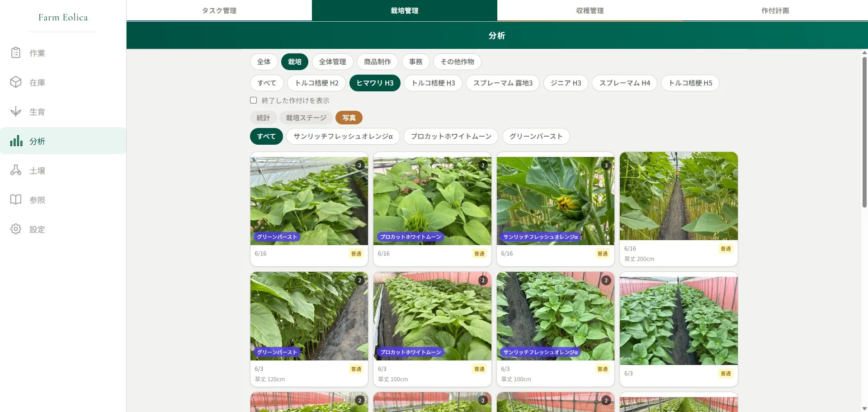Screen dimensions: 868x412
Task: Open 6/3 サンリッチフレッシュオレンジα photo thumbnail
Action: click(x=556, y=316)
